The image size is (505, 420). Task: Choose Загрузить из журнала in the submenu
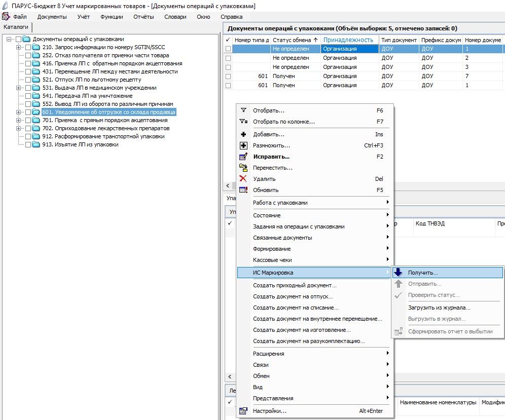pyautogui.click(x=439, y=308)
